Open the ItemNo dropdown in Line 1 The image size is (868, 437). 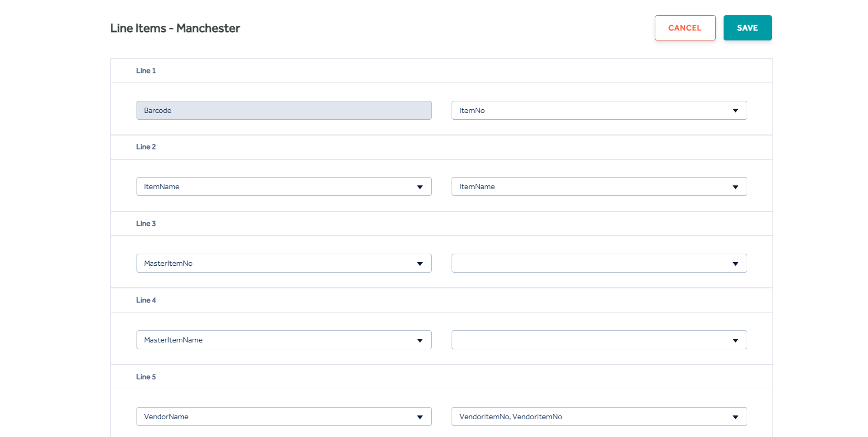599,110
